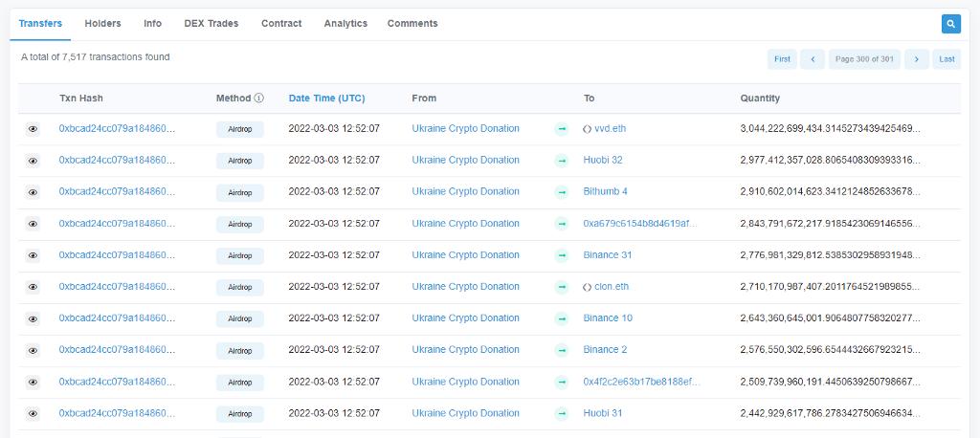Click the eye icon in the vvd.eth row
The width and height of the screenshot is (980, 438).
pyautogui.click(x=33, y=129)
